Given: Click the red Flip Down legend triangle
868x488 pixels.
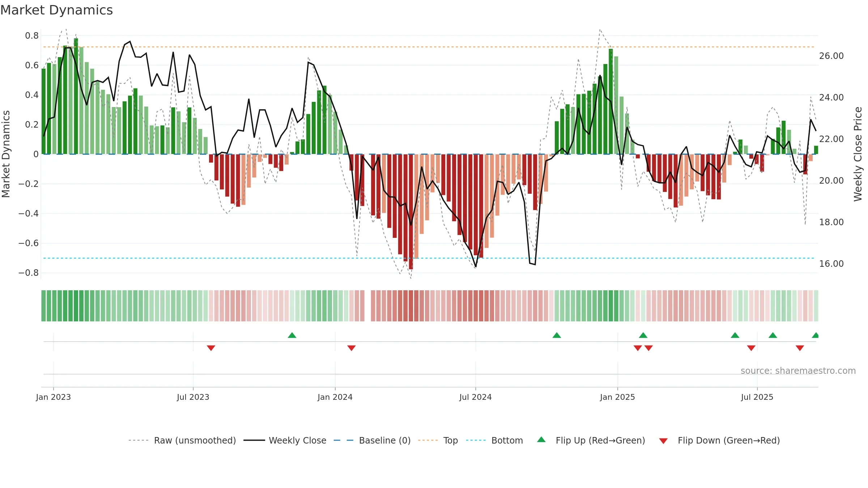Looking at the screenshot, I should 663,441.
